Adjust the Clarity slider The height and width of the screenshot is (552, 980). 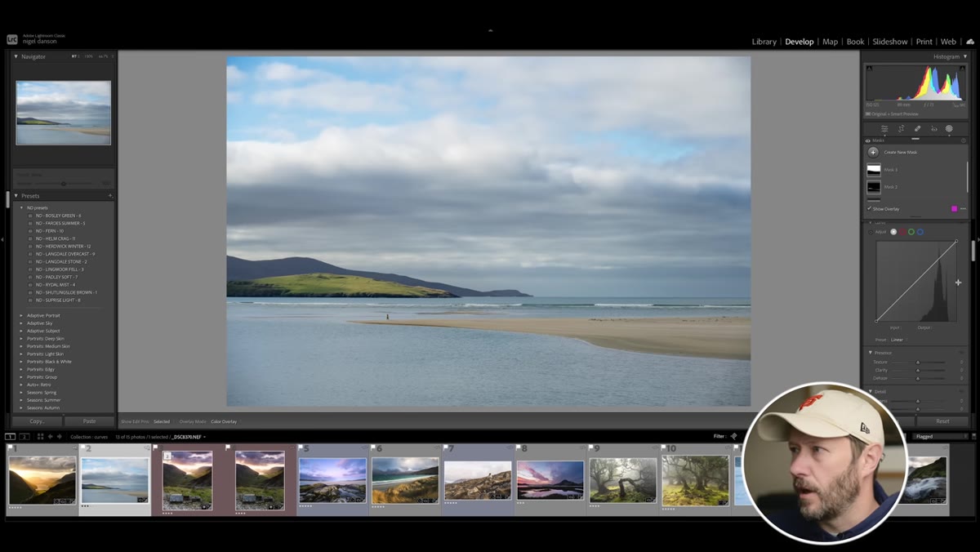[918, 370]
